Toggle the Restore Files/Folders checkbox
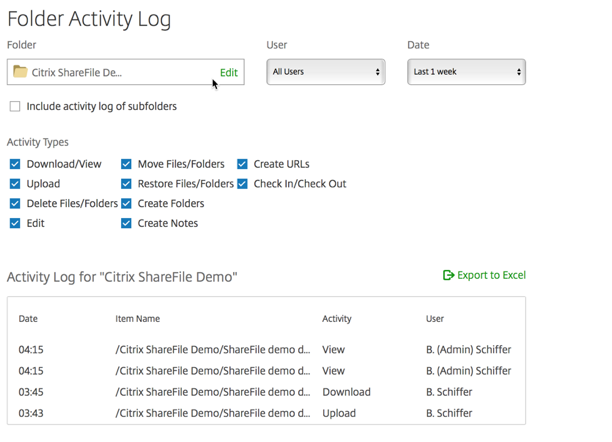This screenshot has height=442, width=612. 126,184
